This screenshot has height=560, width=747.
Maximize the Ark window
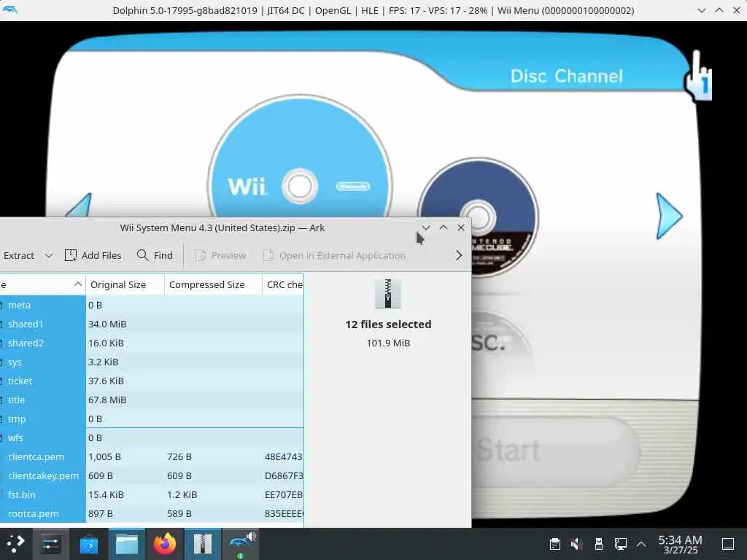tap(443, 227)
